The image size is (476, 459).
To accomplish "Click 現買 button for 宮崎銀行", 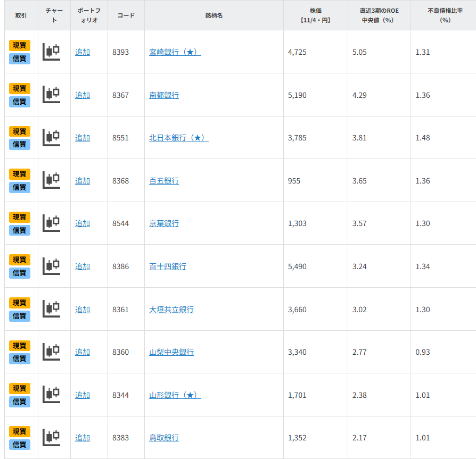I will click(x=20, y=45).
